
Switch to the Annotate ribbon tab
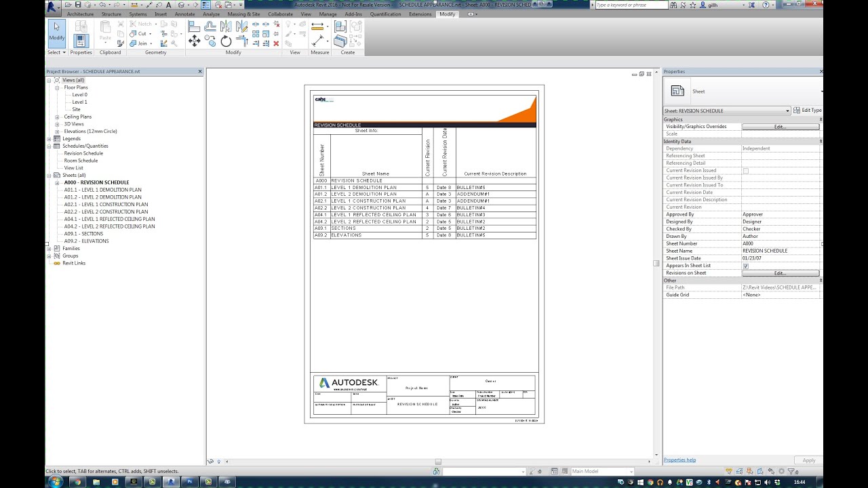pyautogui.click(x=184, y=14)
